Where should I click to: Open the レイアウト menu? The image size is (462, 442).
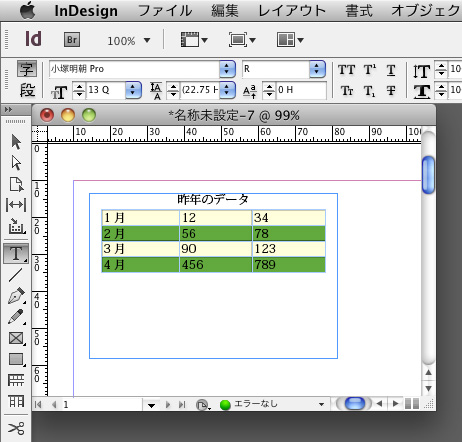point(292,11)
